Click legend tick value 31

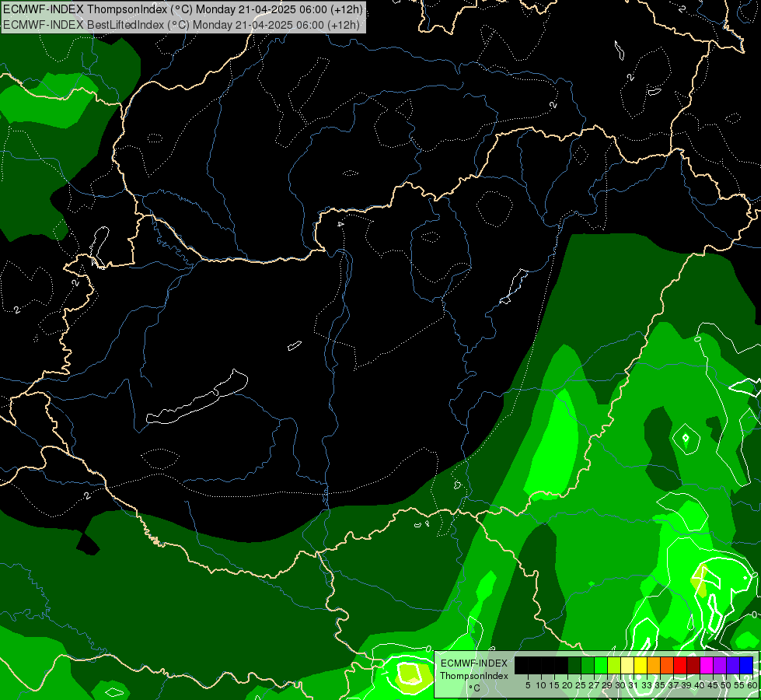pos(634,685)
